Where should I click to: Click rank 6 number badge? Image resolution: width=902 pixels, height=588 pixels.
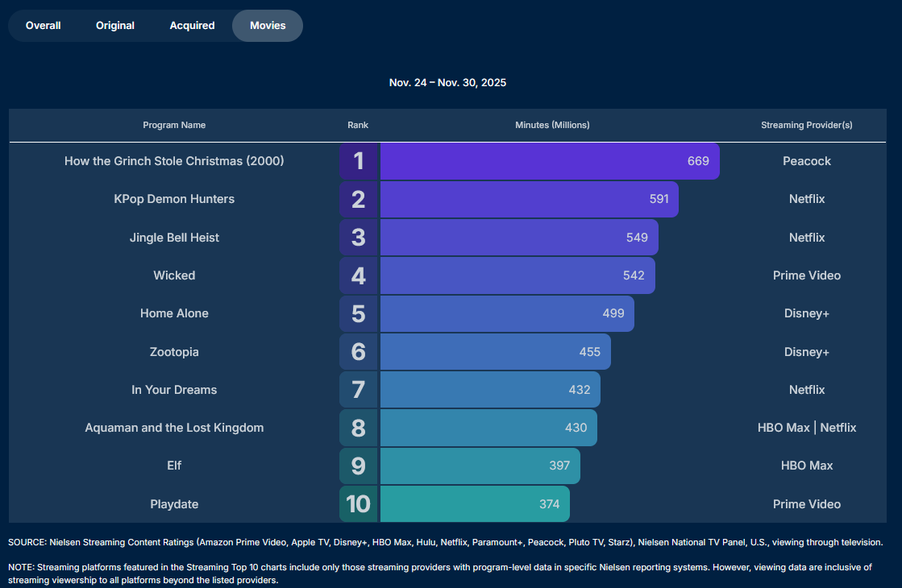point(359,352)
